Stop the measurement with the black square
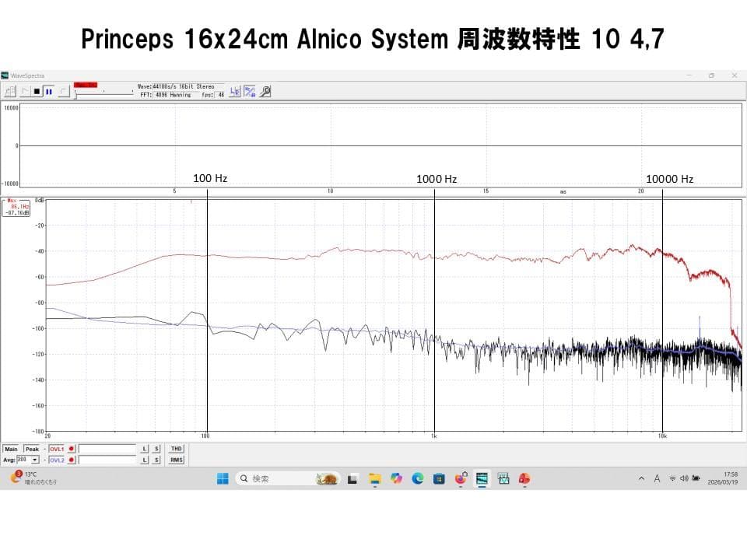Viewport: 747px width, 560px height. tap(37, 92)
